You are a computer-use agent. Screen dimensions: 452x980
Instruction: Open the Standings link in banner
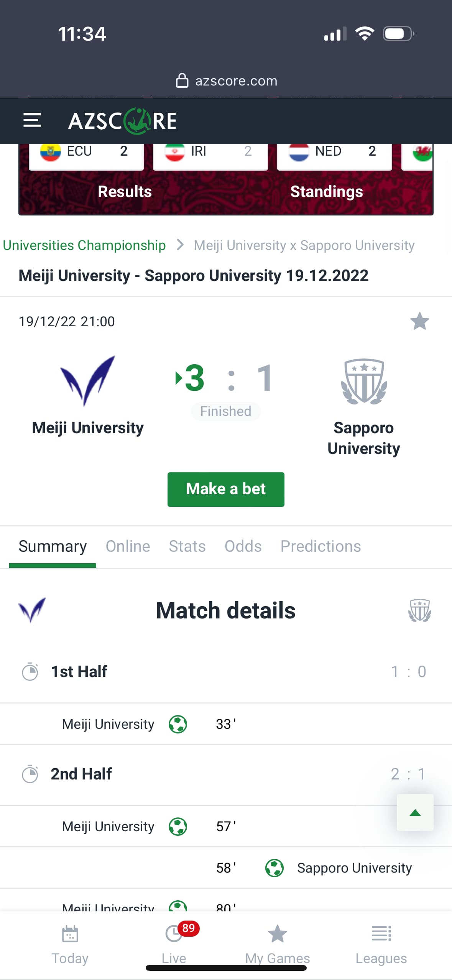[x=326, y=192]
